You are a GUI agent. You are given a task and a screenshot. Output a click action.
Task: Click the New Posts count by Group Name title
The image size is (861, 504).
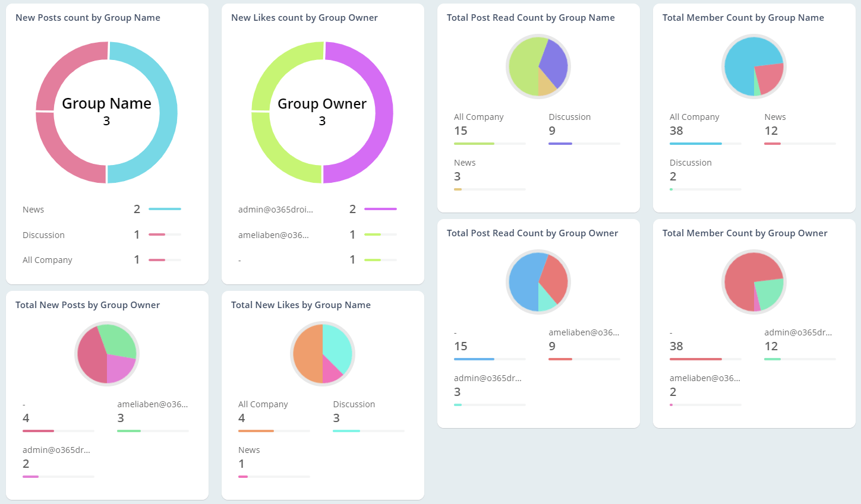87,18
